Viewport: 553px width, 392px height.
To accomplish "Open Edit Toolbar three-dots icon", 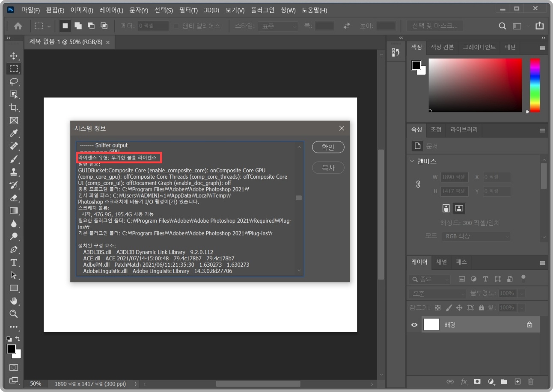I will [x=14, y=327].
